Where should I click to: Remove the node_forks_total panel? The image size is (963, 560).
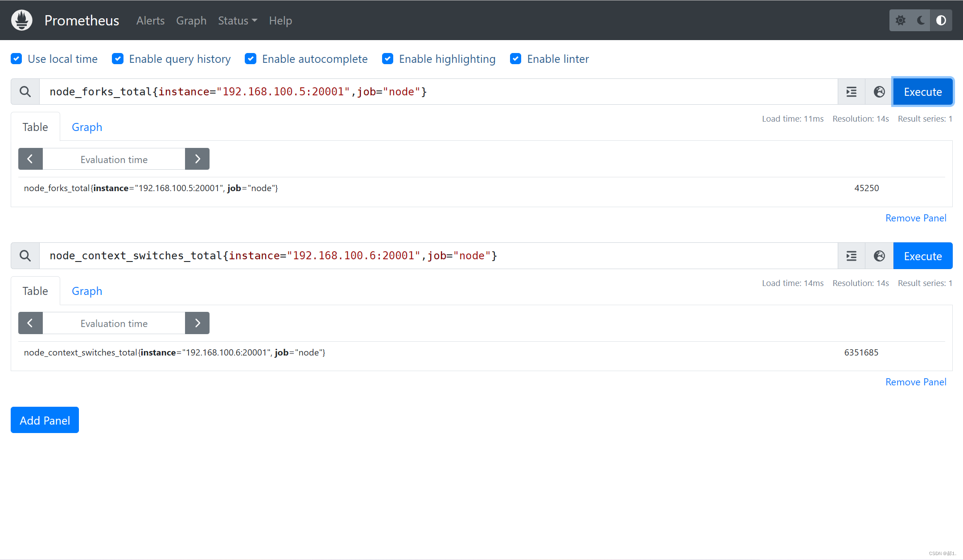[x=915, y=218]
